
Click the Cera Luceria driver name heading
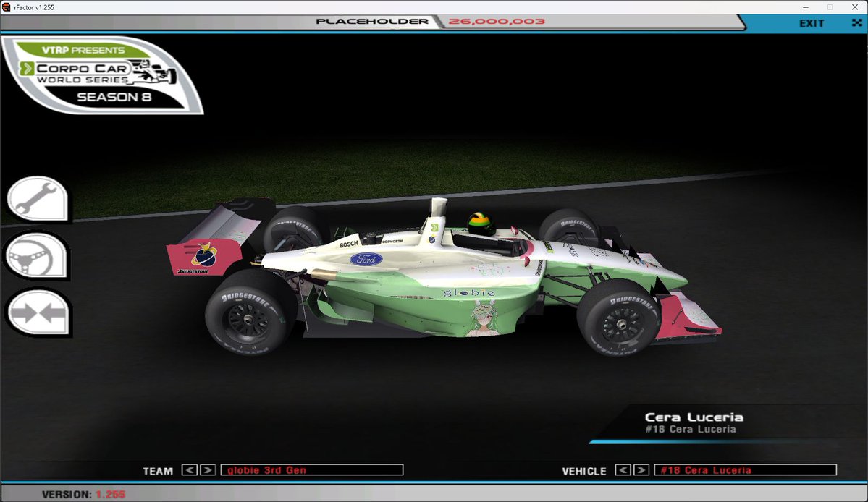click(x=694, y=417)
